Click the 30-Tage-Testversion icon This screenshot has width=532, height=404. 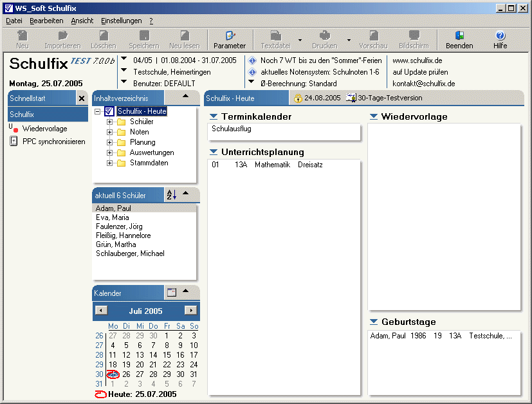[x=351, y=98]
